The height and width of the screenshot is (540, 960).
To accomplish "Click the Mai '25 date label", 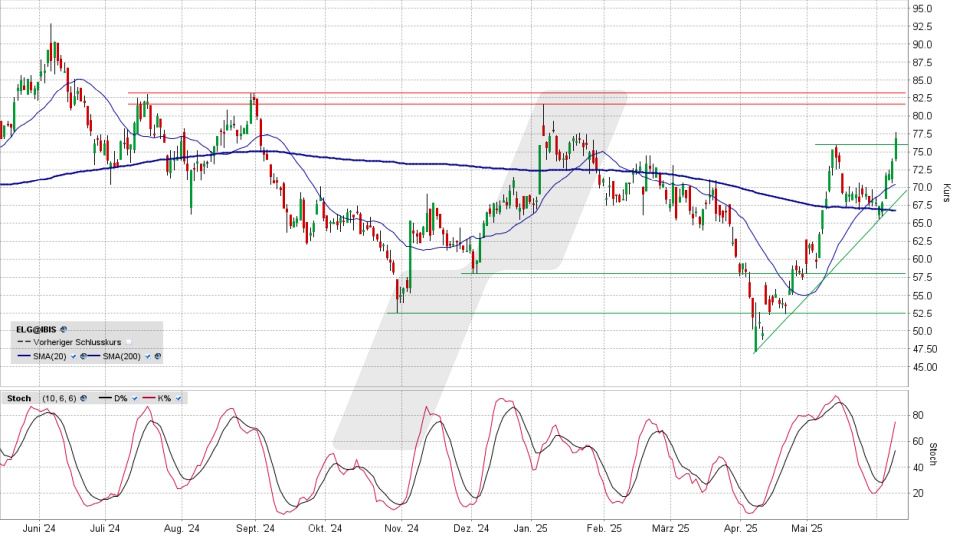I will click(806, 528).
